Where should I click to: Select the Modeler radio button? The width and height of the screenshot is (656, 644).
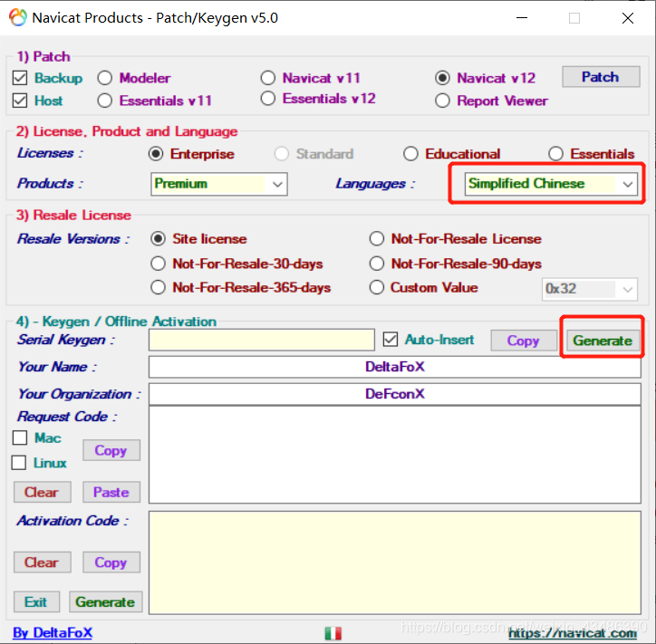point(104,78)
